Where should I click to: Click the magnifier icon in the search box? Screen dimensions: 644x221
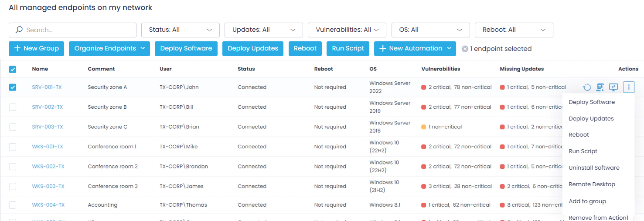(19, 30)
